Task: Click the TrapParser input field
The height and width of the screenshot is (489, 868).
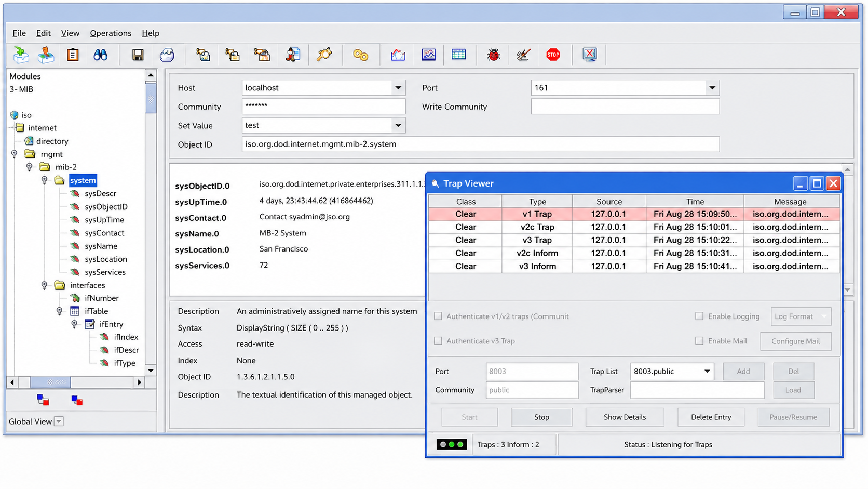Action: click(x=697, y=390)
